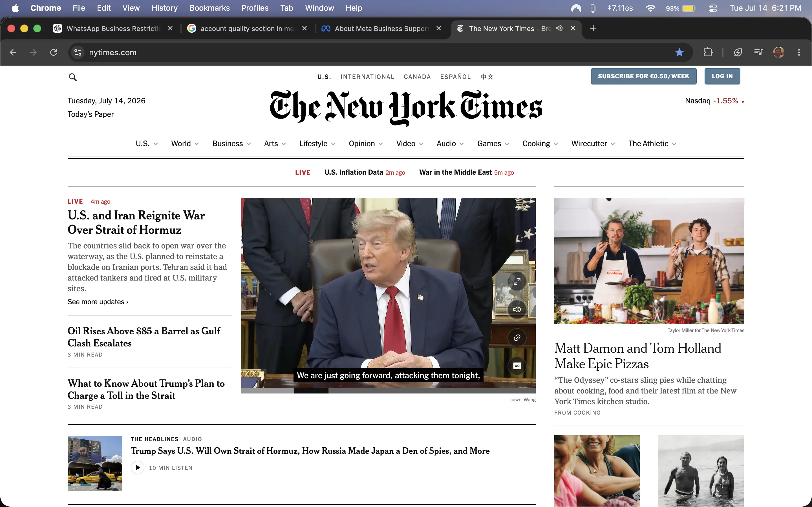This screenshot has height=507, width=812.
Task: Click Subscribe for €0.50/week button
Action: [643, 76]
